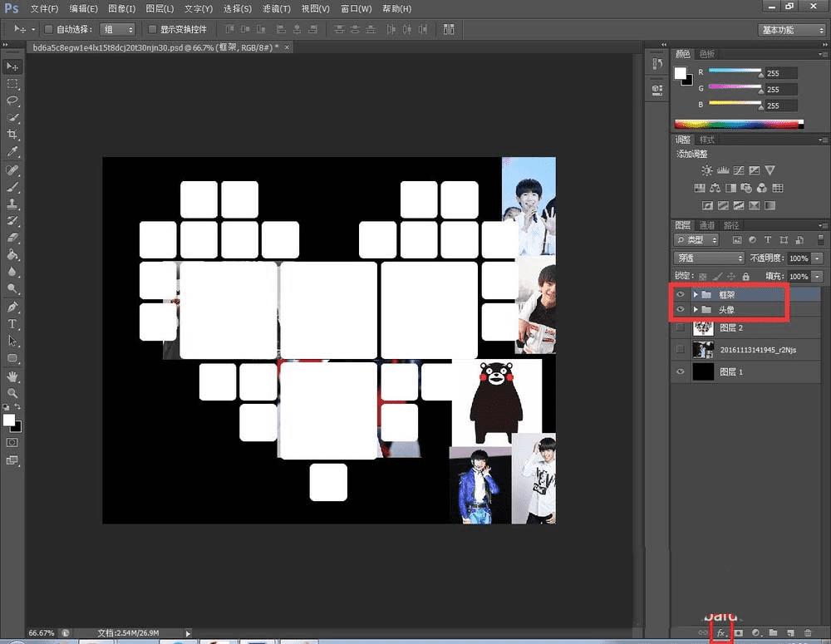Choose the Hand tool
Screen dimensions: 831x644
pos(12,376)
